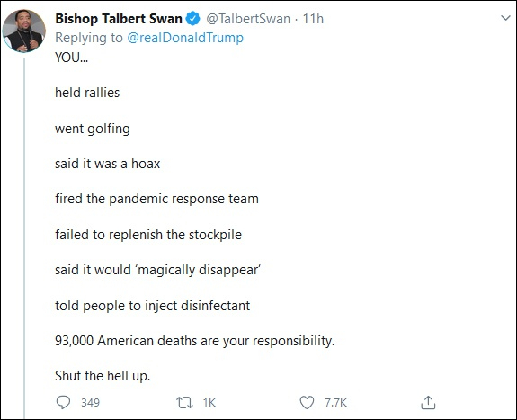Click the 1K retweets count
The width and height of the screenshot is (517, 420).
(x=209, y=403)
